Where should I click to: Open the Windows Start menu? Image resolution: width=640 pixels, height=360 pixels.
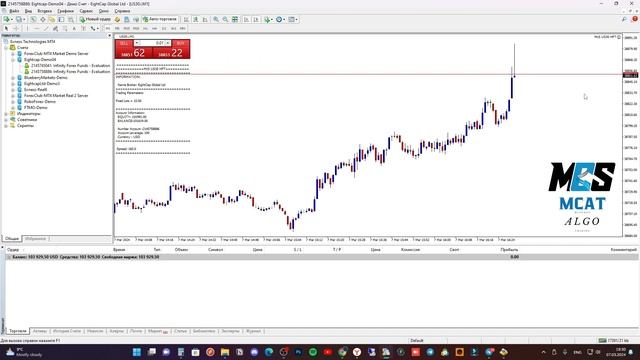pyautogui.click(x=137, y=352)
